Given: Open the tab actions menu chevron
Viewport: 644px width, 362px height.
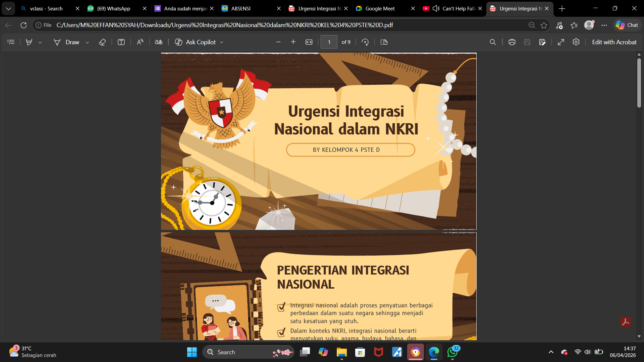Looking at the screenshot, I should coord(8,8).
